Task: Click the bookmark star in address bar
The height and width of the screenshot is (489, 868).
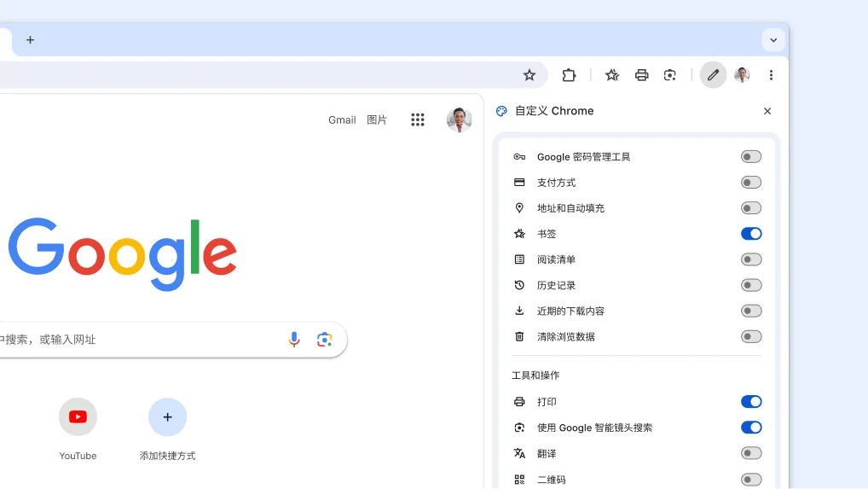Action: pyautogui.click(x=529, y=75)
